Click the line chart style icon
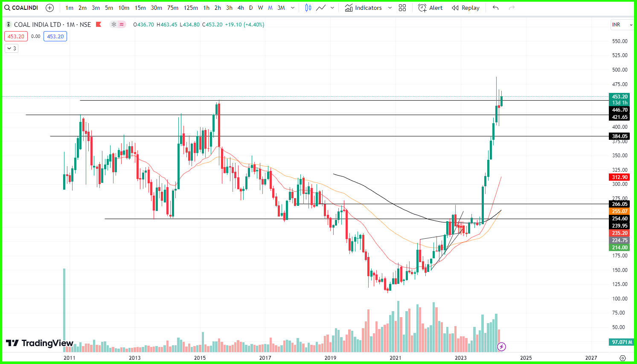Screen dimensions: 637x364 (321, 8)
